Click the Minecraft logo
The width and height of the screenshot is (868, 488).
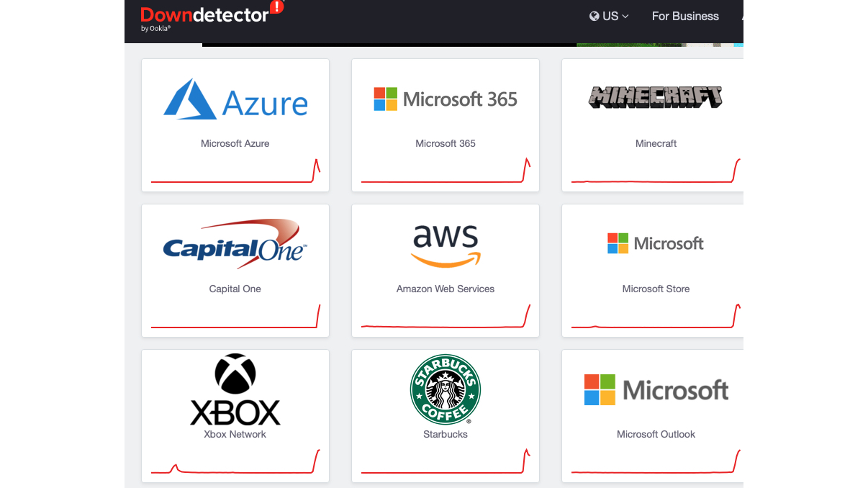click(656, 97)
